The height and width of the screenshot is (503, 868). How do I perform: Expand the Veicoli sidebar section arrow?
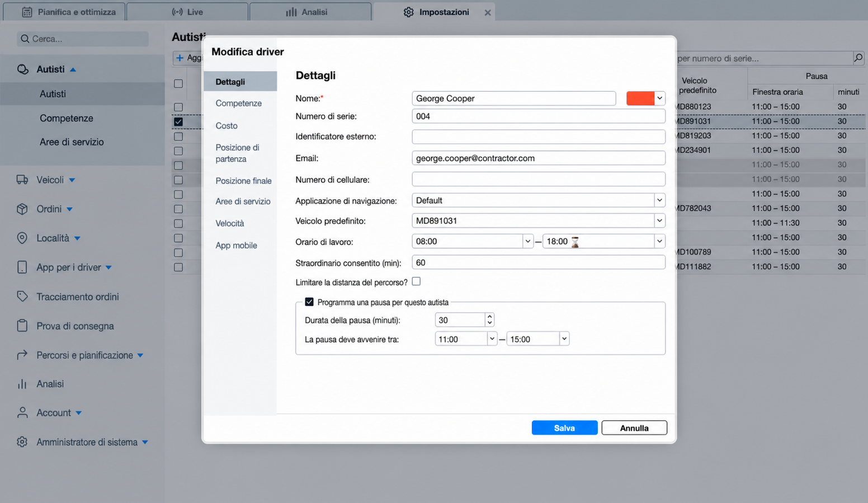[72, 180]
